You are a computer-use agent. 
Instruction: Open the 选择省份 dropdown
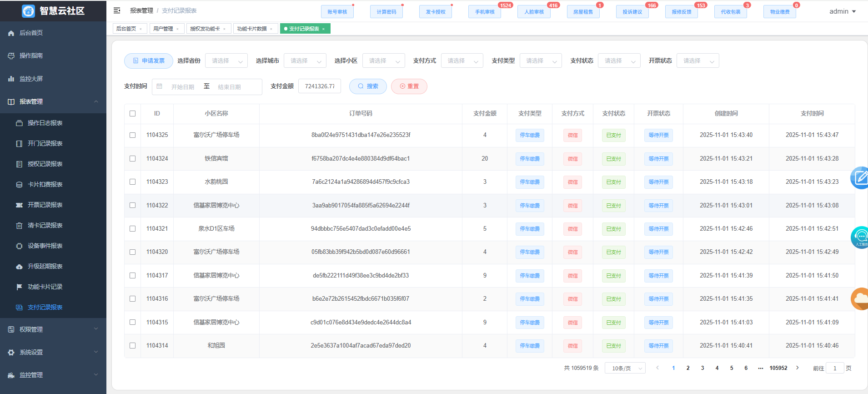click(226, 61)
